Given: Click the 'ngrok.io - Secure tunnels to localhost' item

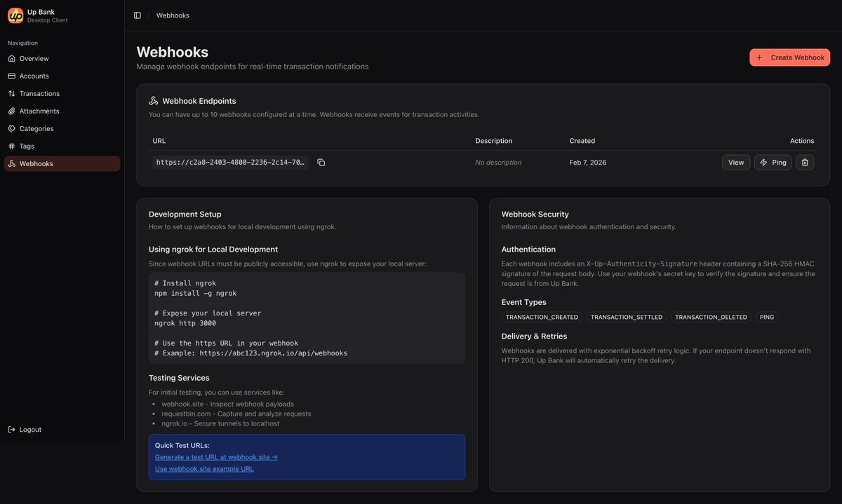Looking at the screenshot, I should point(220,423).
